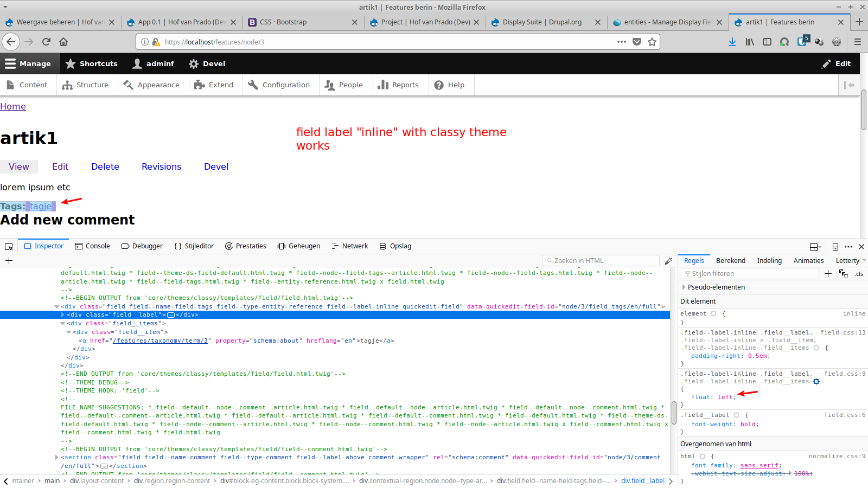Screen dimensions: 868x488
Task: Expand the comment section node
Action: pos(57,458)
